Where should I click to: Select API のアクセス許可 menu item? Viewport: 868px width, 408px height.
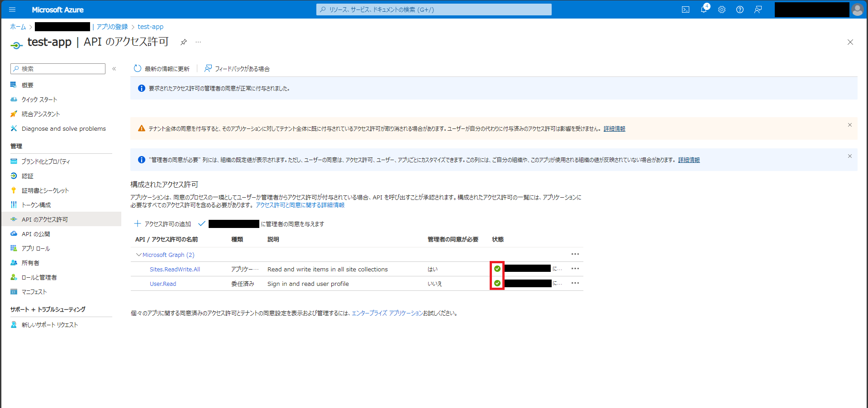click(61, 219)
